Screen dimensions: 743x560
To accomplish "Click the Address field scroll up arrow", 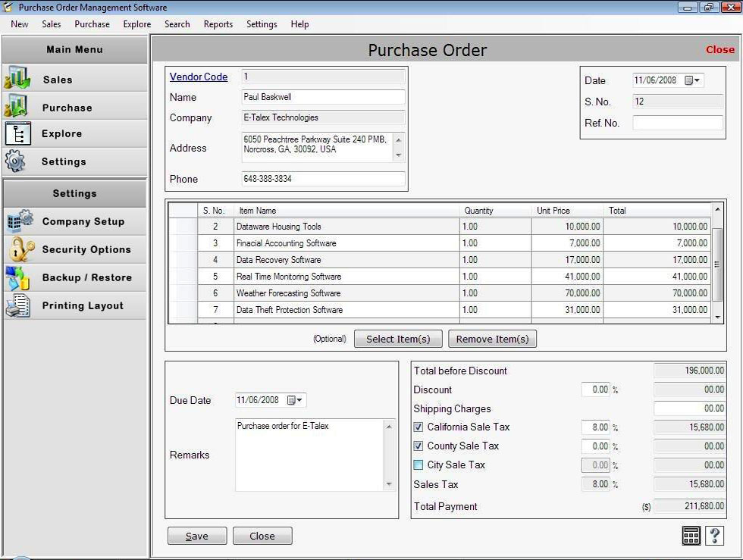I will [x=399, y=139].
